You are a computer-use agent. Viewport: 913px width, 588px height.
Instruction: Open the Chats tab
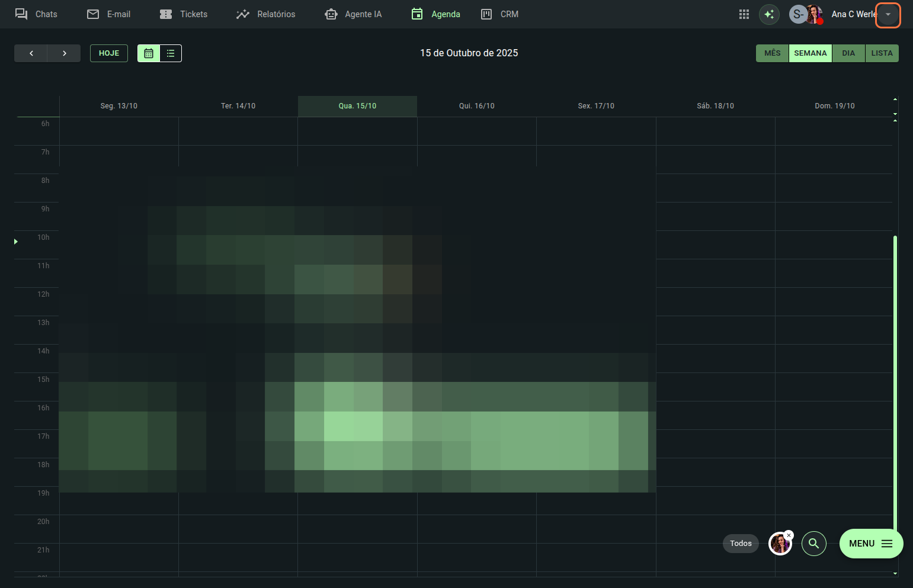(36, 14)
